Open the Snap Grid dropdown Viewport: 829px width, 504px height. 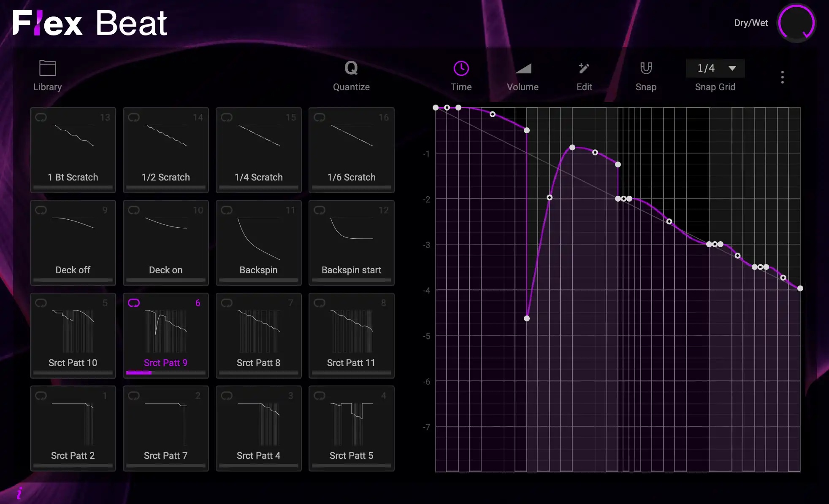coord(714,68)
